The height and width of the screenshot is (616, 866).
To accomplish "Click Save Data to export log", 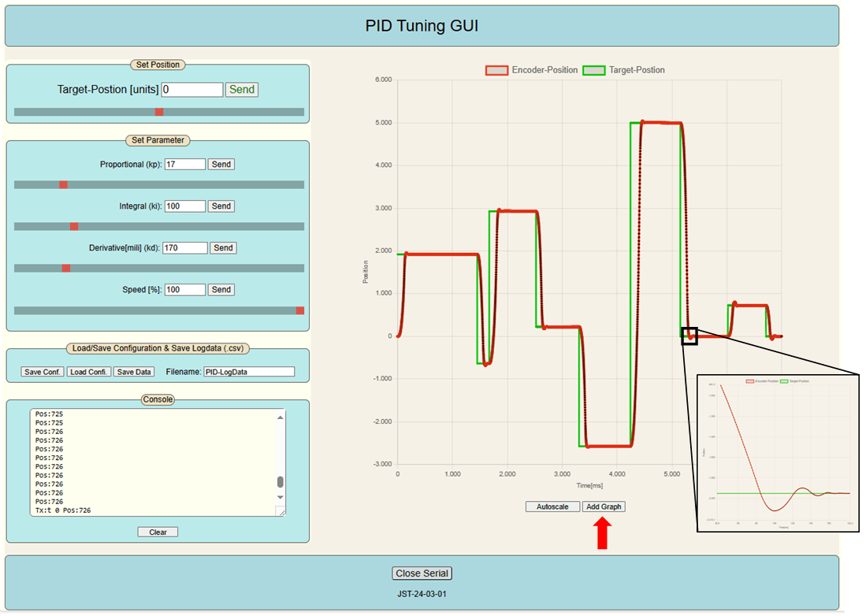I will click(x=134, y=372).
